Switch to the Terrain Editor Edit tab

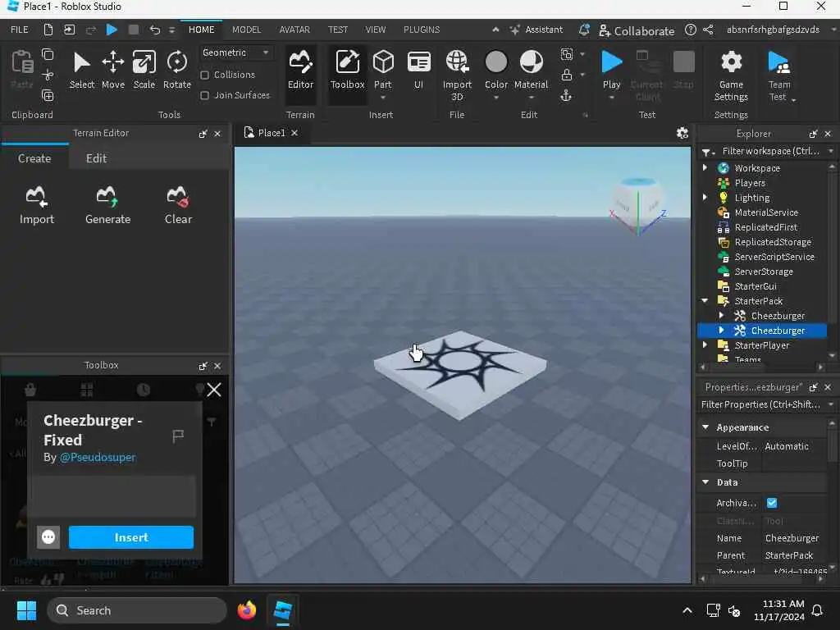pyautogui.click(x=96, y=158)
